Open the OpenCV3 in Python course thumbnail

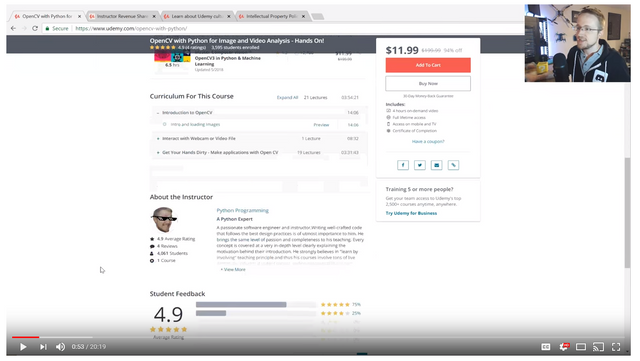pyautogui.click(x=172, y=59)
